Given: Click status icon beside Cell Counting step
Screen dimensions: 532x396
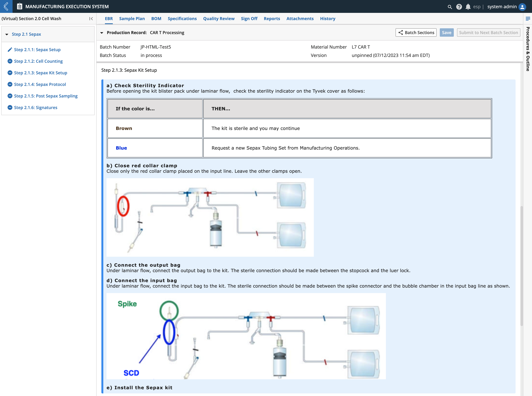Looking at the screenshot, I should pos(10,61).
